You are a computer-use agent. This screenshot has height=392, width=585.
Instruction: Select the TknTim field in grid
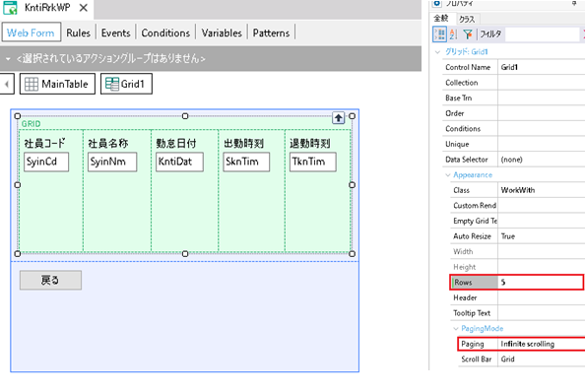(x=312, y=162)
